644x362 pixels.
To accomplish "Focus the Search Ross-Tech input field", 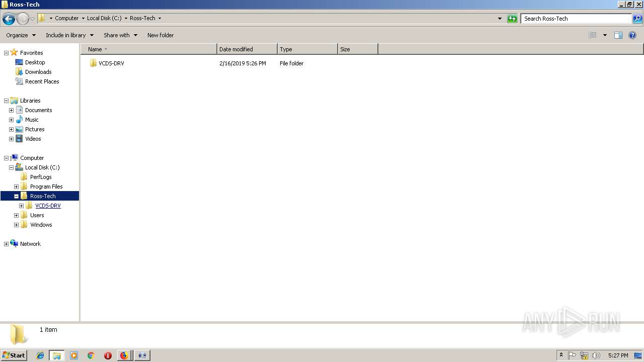I will 576,19.
